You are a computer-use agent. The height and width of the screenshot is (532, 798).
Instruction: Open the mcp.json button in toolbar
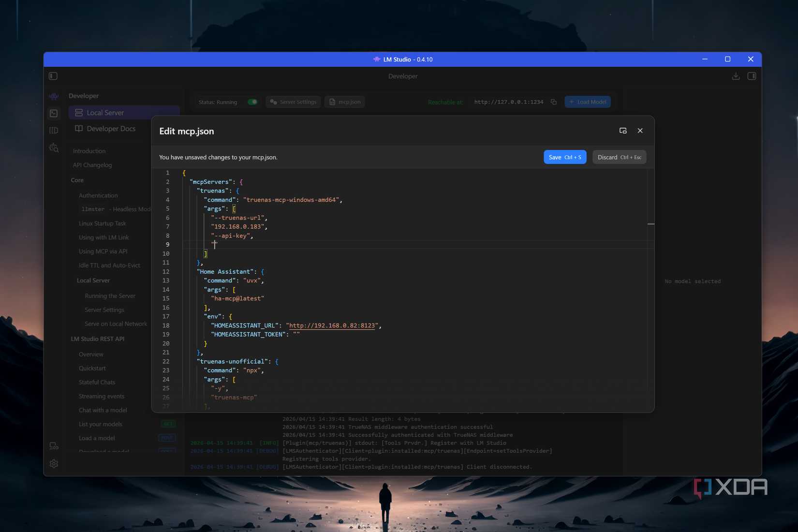pos(344,102)
